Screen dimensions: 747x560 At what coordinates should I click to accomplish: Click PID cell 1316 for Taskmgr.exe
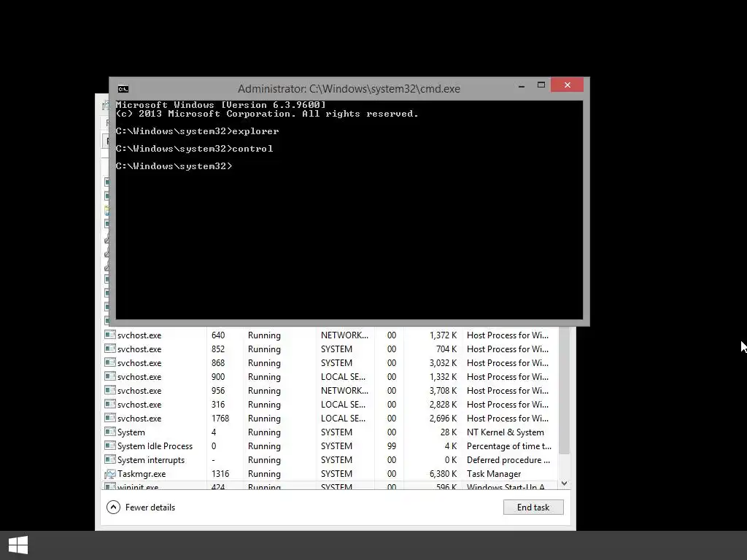coord(220,474)
